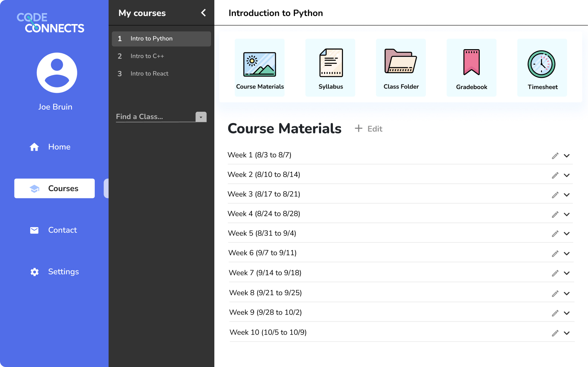Click the Week 5 (8/31 to 9/4) title
This screenshot has height=367, width=588.
point(262,233)
